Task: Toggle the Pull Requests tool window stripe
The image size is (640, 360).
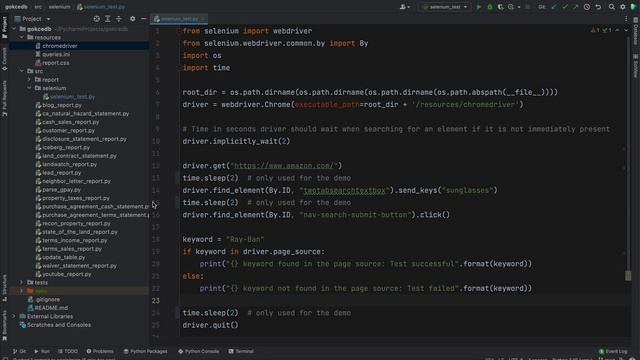Action: (4, 98)
